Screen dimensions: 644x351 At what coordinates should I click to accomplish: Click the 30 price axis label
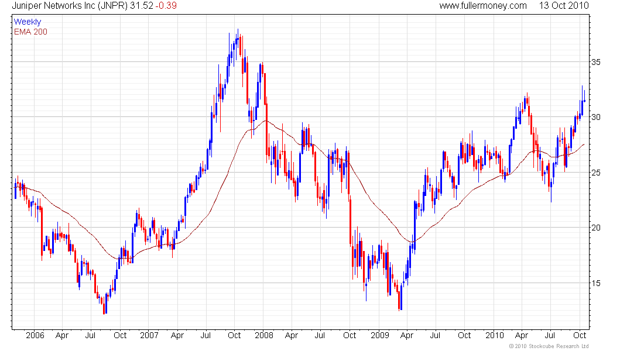(595, 117)
